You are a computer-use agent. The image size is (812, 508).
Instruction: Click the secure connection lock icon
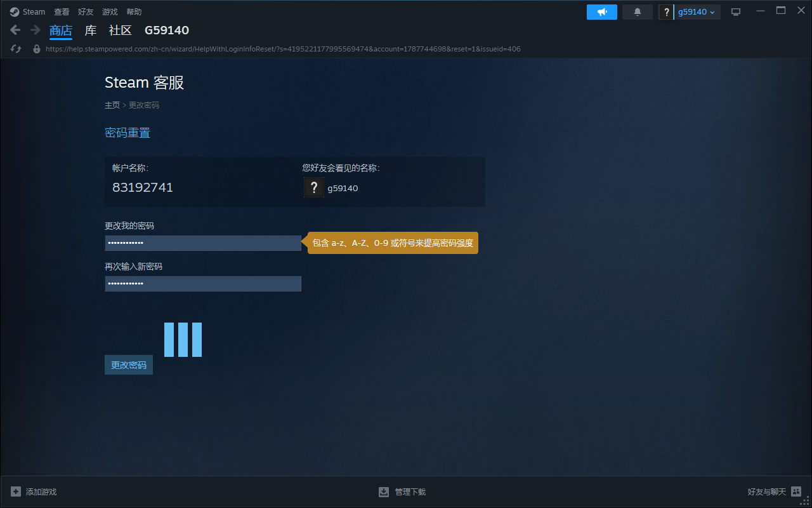36,49
